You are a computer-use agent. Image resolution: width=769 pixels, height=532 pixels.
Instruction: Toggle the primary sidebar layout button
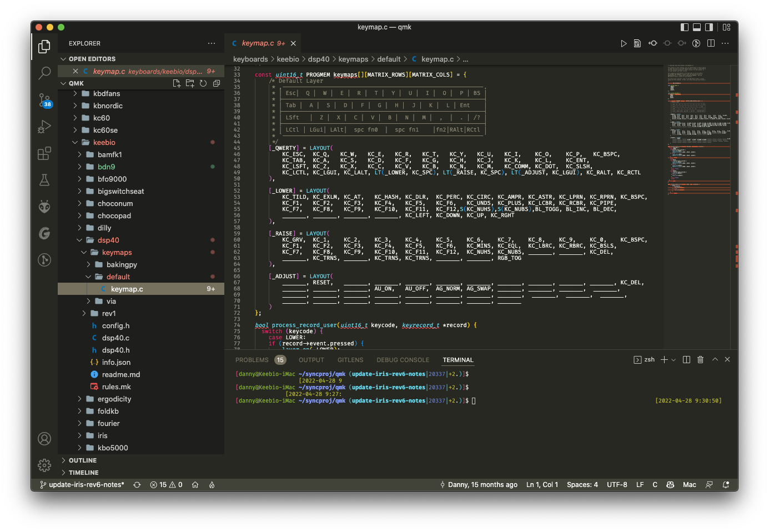click(x=685, y=27)
